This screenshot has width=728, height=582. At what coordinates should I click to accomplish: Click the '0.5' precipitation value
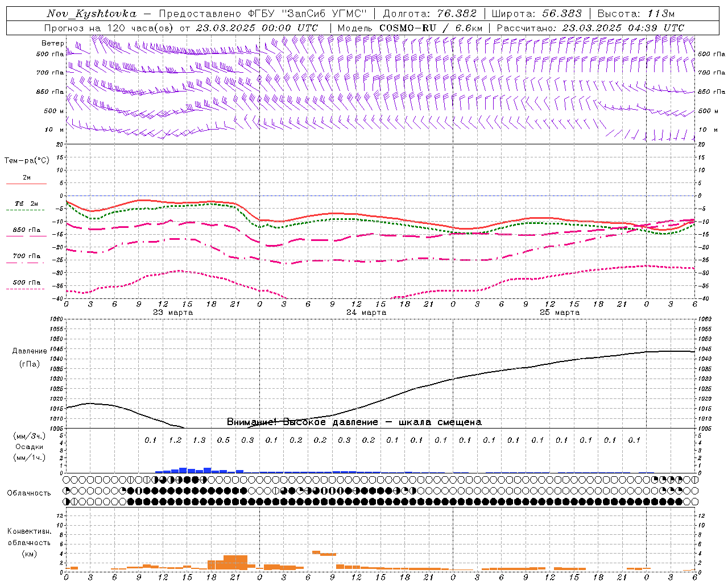(x=224, y=440)
